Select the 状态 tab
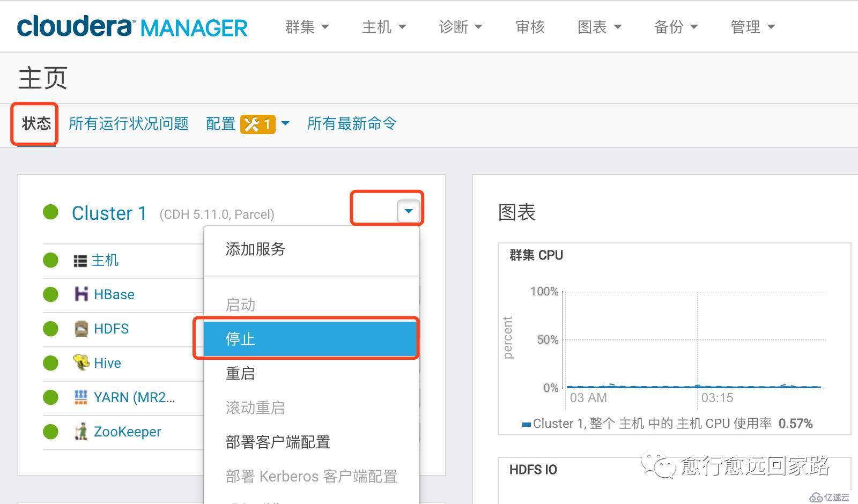Image resolution: width=858 pixels, height=504 pixels. tap(36, 124)
